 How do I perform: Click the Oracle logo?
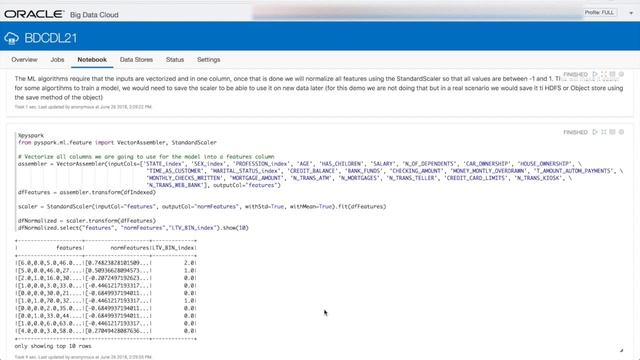[34, 14]
